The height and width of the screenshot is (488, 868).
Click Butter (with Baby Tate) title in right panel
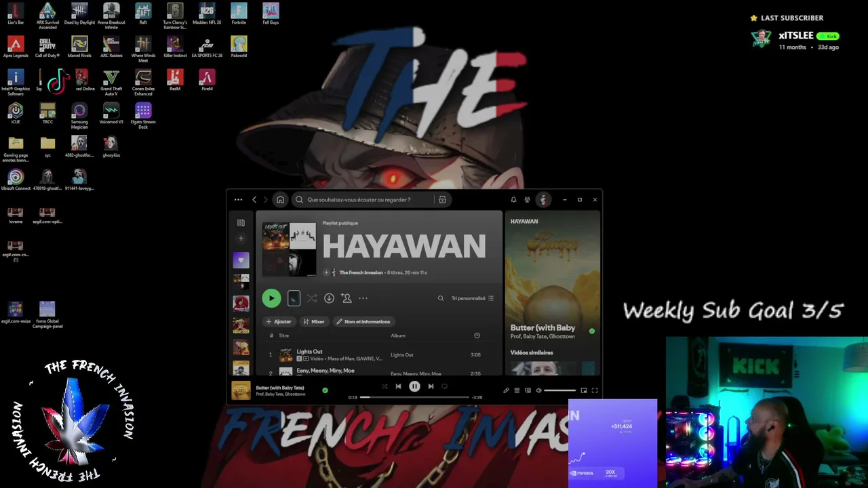pos(542,328)
